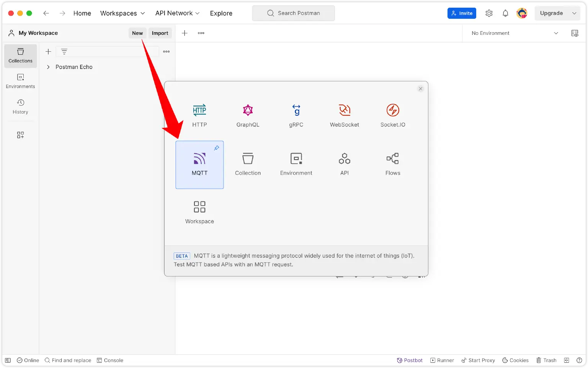Click the Invite button
Image resolution: width=588 pixels, height=368 pixels.
click(462, 13)
